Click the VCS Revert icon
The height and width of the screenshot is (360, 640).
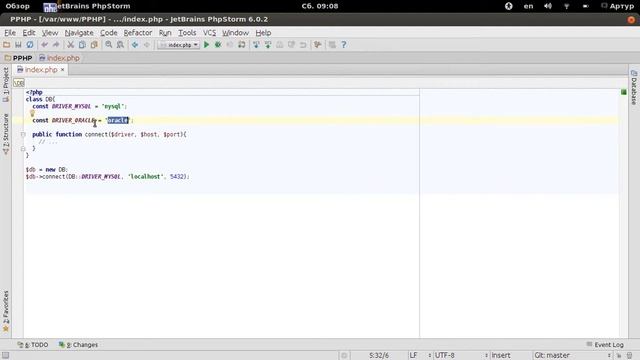tap(303, 44)
